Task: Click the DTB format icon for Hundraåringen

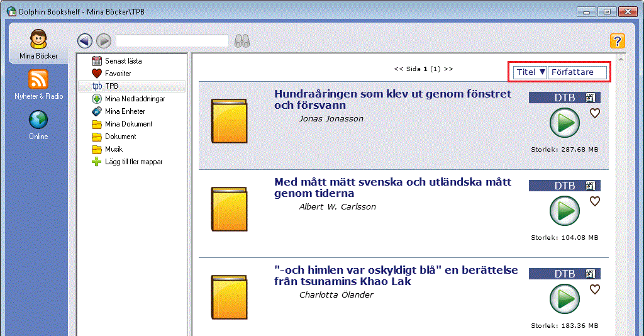Action: pyautogui.click(x=590, y=98)
